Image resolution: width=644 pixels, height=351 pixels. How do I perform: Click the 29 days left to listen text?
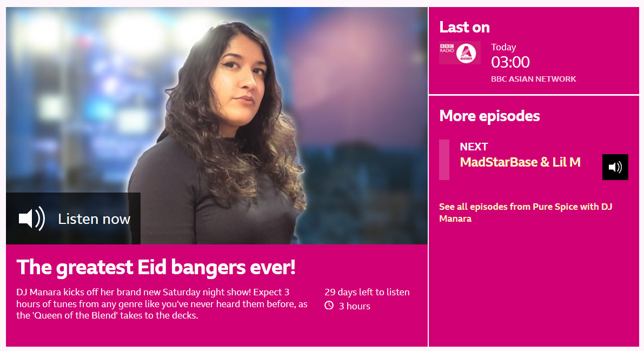[x=367, y=292]
